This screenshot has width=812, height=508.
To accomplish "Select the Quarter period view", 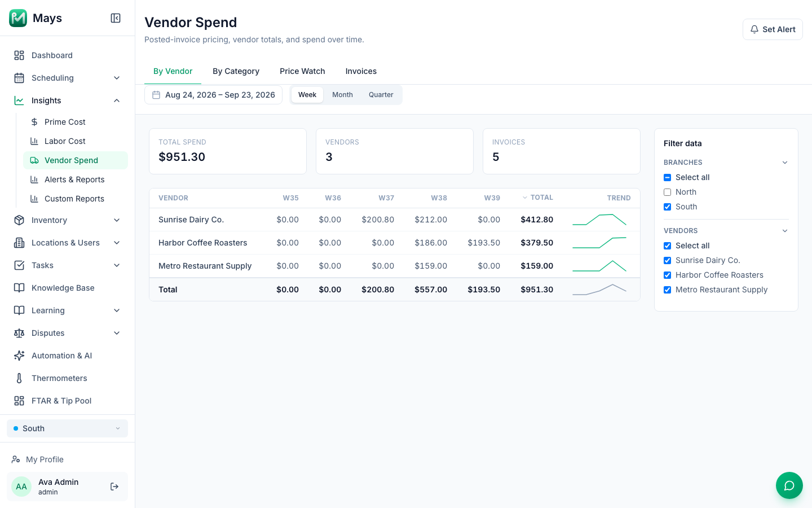I will coord(381,95).
